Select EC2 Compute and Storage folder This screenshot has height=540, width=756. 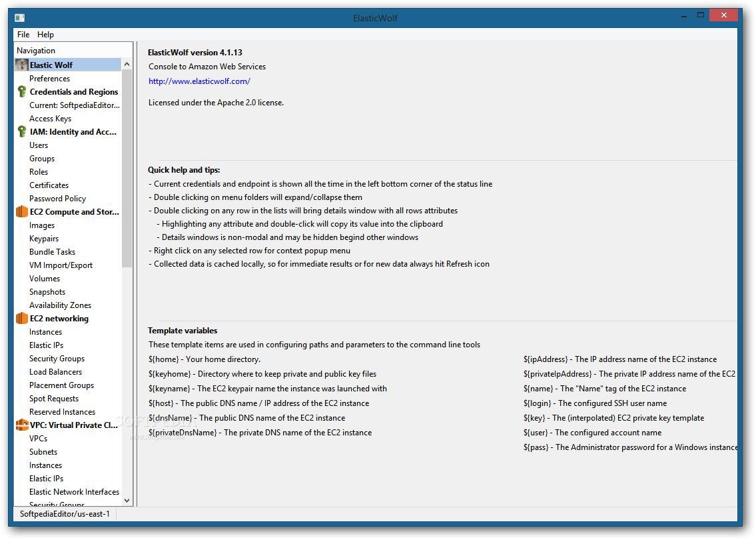point(74,212)
